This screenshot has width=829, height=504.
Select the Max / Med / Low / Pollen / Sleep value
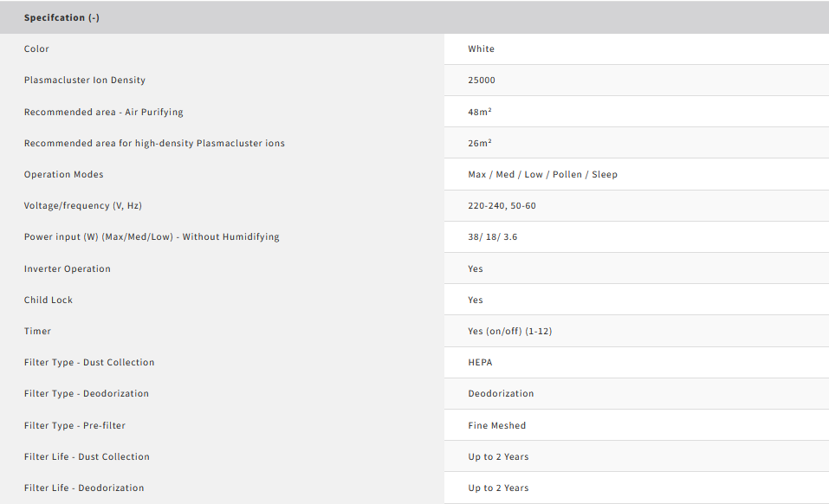coord(542,174)
